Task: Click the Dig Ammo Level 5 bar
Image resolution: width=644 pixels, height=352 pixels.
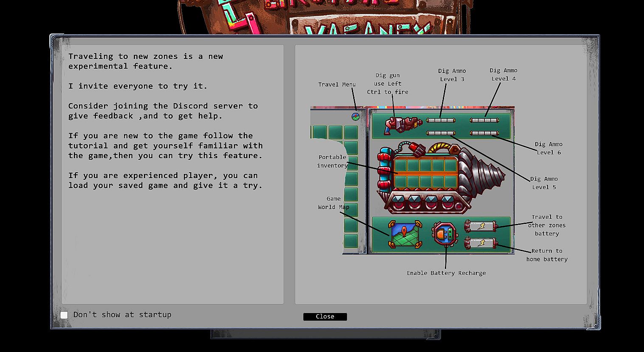Action: (x=441, y=133)
